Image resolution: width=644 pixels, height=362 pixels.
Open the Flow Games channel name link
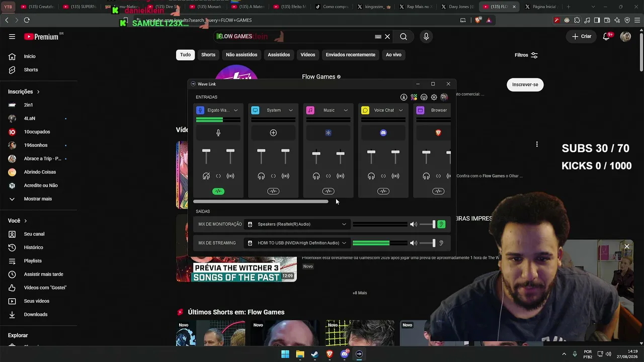tap(318, 77)
